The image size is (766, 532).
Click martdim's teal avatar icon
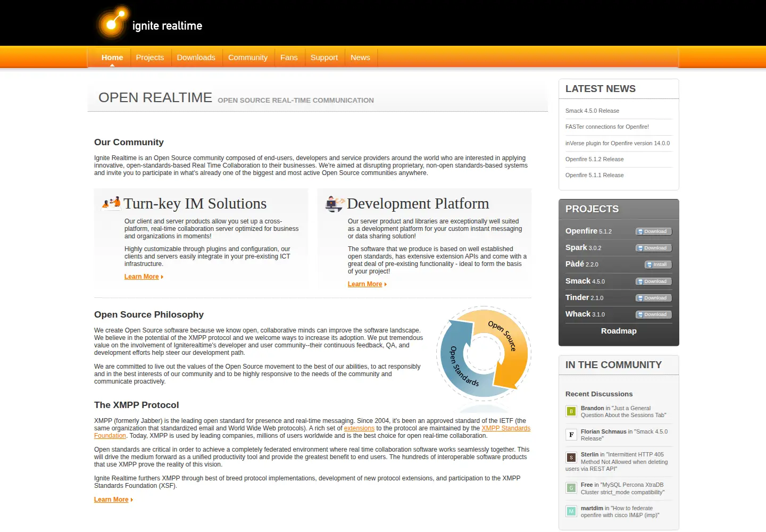coord(571,511)
